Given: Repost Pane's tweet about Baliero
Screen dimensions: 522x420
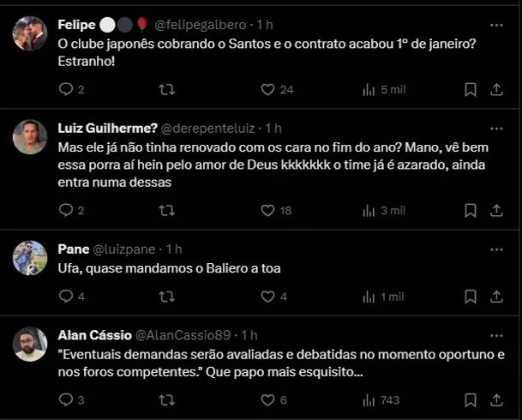Looking at the screenshot, I should tap(168, 297).
